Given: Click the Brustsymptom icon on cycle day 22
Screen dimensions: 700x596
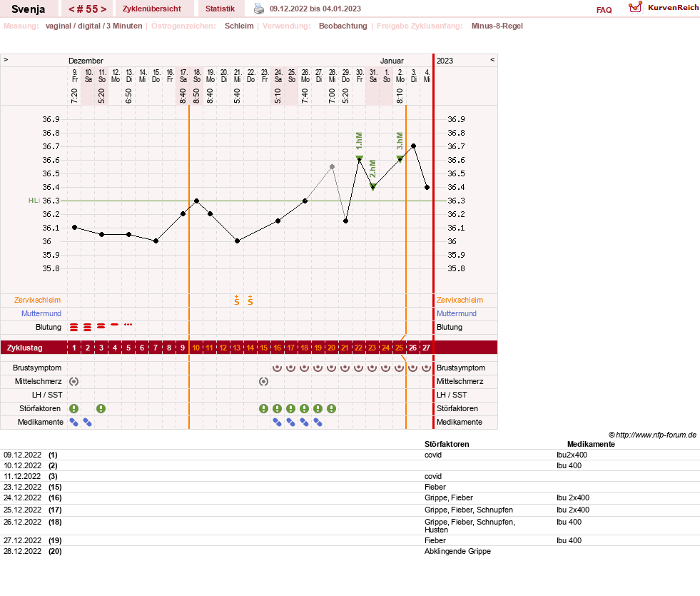Looking at the screenshot, I should pyautogui.click(x=358, y=368).
